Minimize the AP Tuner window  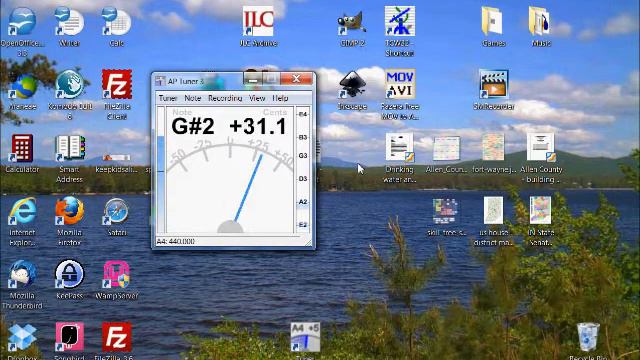[253, 79]
